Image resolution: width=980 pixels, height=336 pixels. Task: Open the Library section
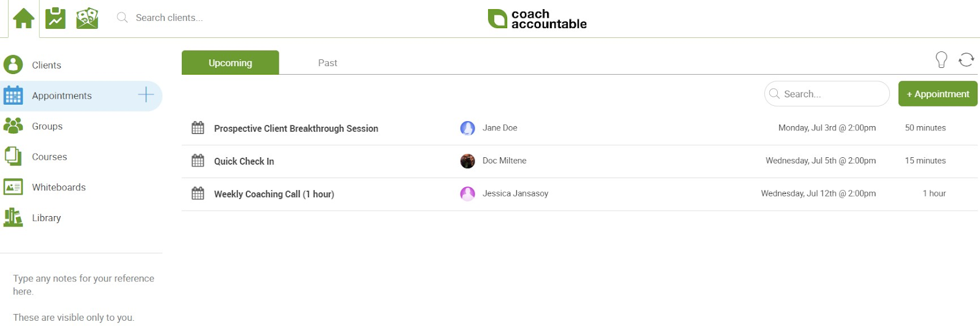(x=46, y=218)
